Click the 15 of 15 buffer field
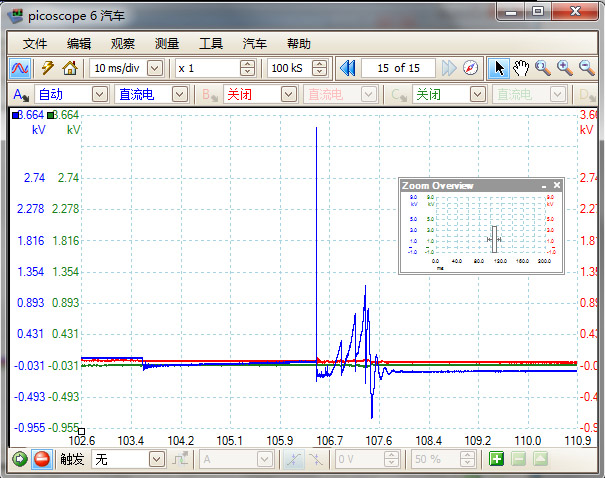The height and width of the screenshot is (478, 605). point(398,68)
